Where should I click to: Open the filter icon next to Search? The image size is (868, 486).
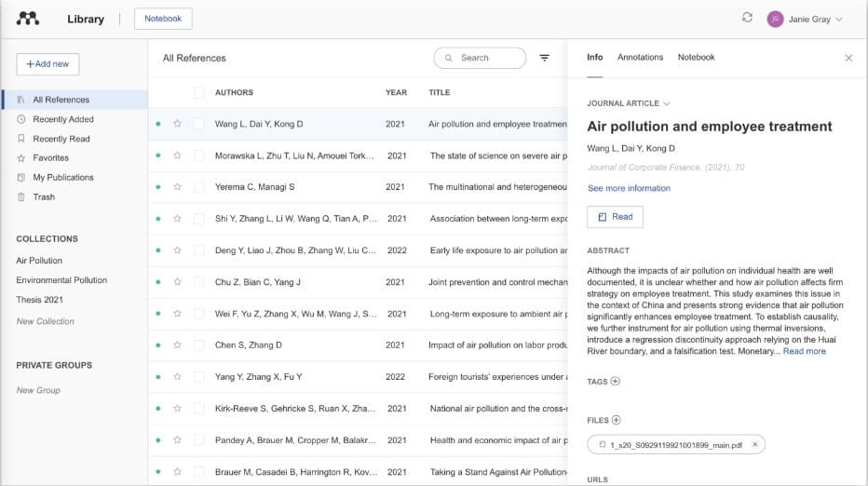pos(545,58)
